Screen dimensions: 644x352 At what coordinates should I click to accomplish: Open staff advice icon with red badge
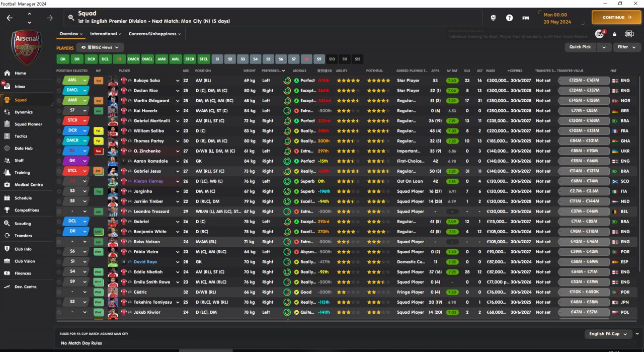pyautogui.click(x=599, y=34)
